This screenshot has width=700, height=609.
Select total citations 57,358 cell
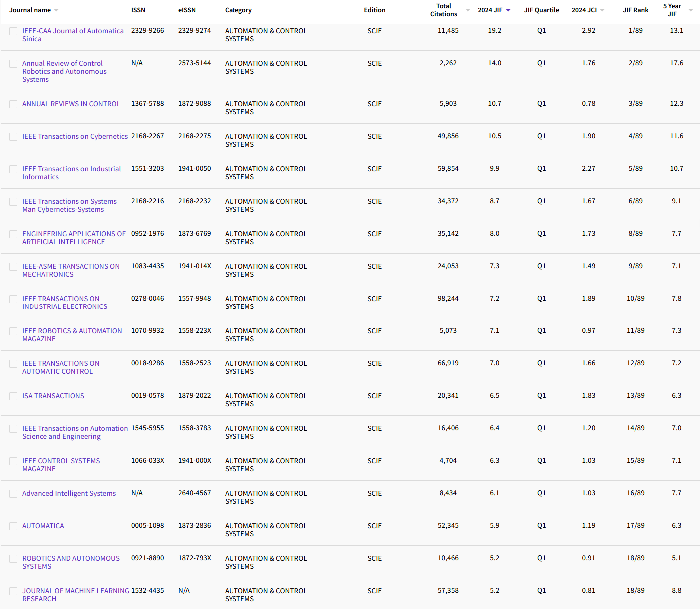click(448, 590)
